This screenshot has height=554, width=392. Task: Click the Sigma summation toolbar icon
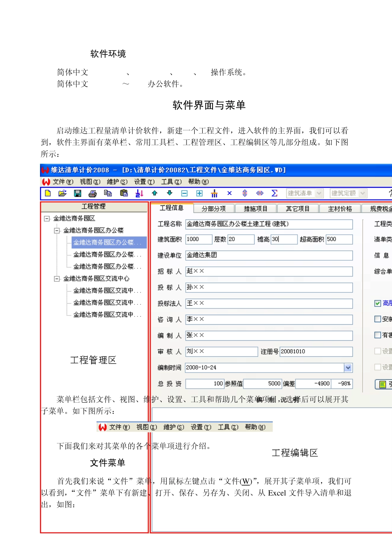(274, 193)
